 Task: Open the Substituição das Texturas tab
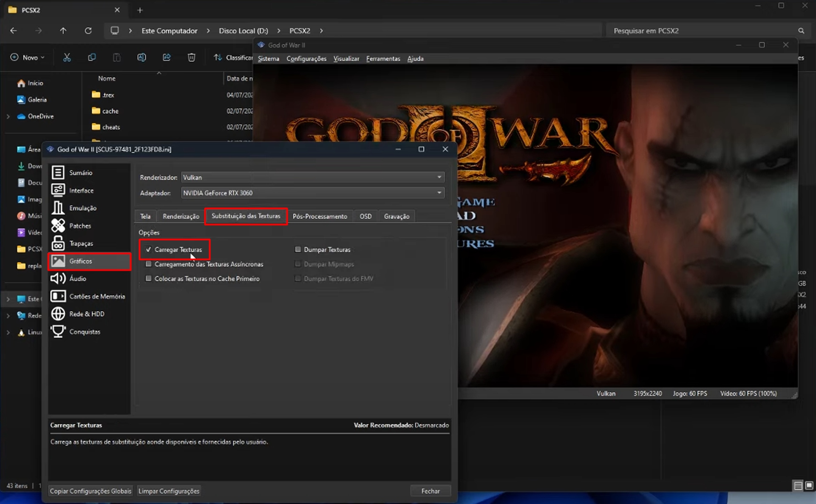point(245,216)
